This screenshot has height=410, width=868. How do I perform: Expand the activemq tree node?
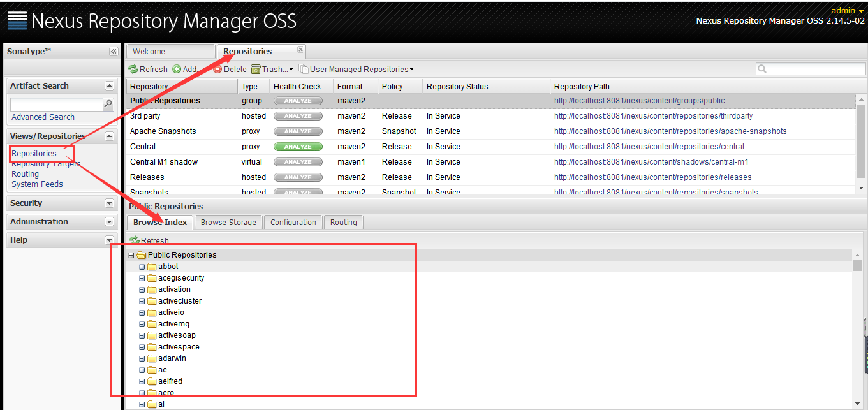click(x=142, y=324)
